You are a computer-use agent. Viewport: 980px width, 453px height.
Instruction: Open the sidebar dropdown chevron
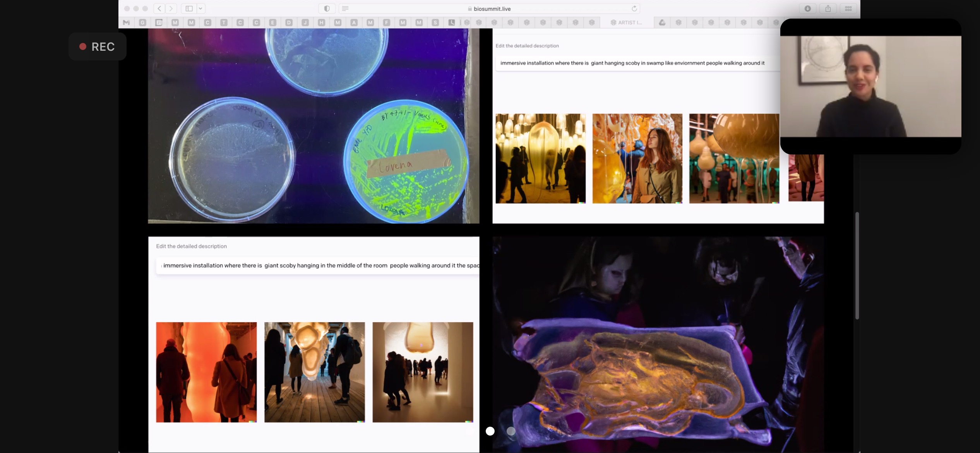(x=200, y=9)
